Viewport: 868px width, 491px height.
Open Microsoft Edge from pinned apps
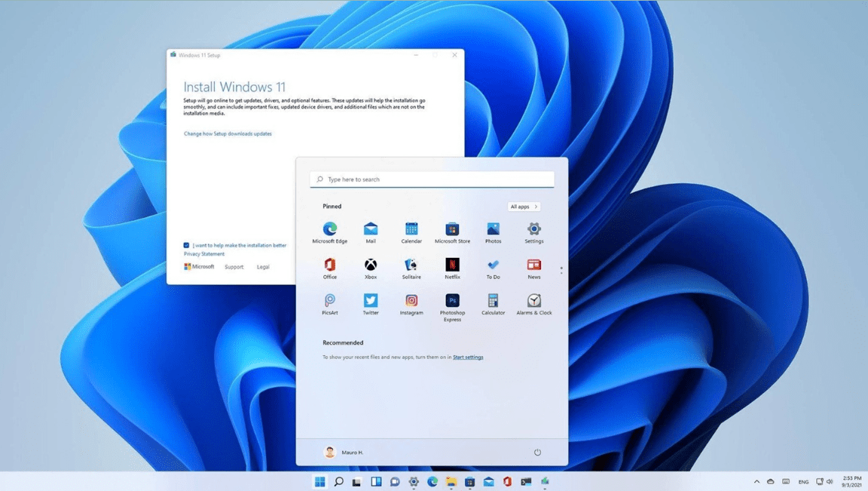pos(330,233)
